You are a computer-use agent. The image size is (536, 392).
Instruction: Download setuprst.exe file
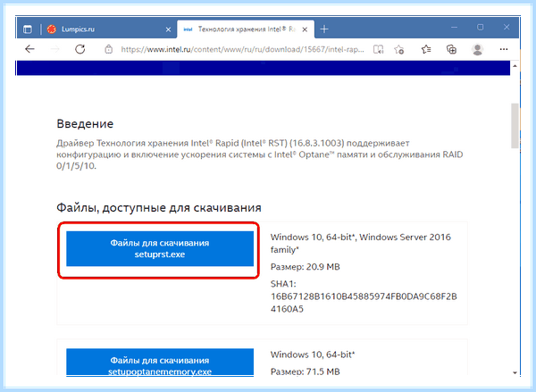click(160, 248)
